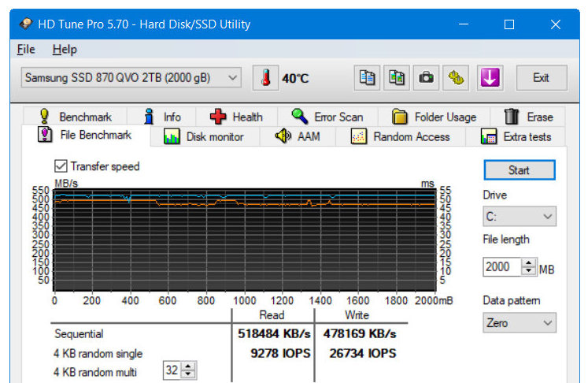Open the Health tab with red cross
Viewport: 588px width, 383px height.
(x=235, y=117)
